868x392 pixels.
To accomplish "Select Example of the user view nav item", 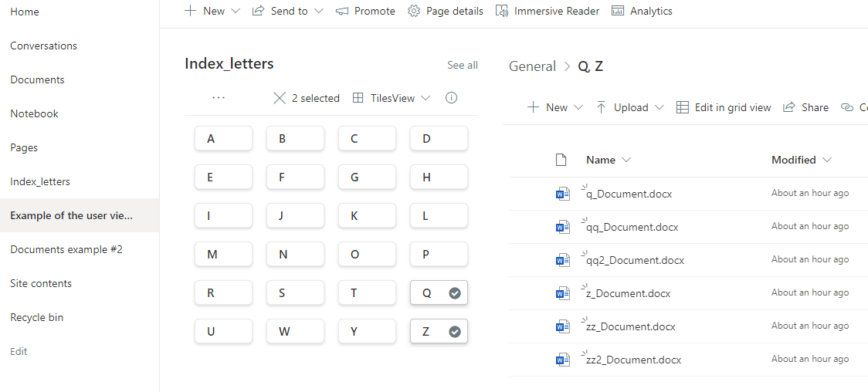I will (80, 215).
